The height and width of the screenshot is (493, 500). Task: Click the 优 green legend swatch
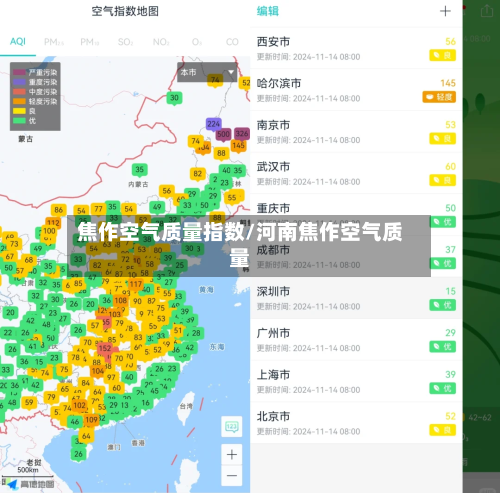[x=19, y=121]
